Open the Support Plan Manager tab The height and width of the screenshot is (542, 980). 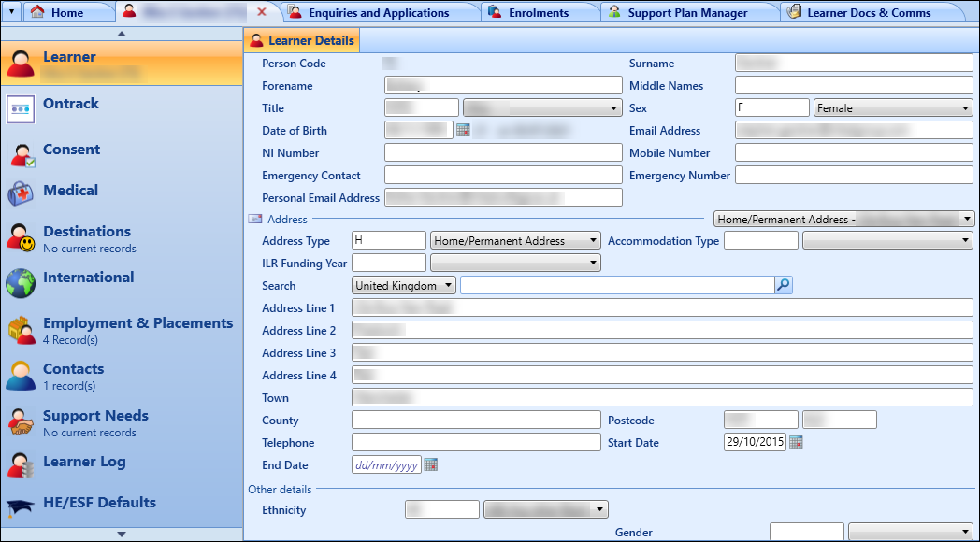(689, 12)
